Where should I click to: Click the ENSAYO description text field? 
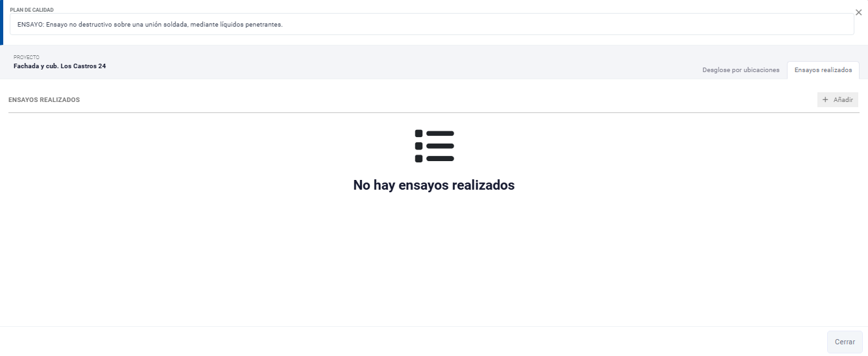coord(431,25)
